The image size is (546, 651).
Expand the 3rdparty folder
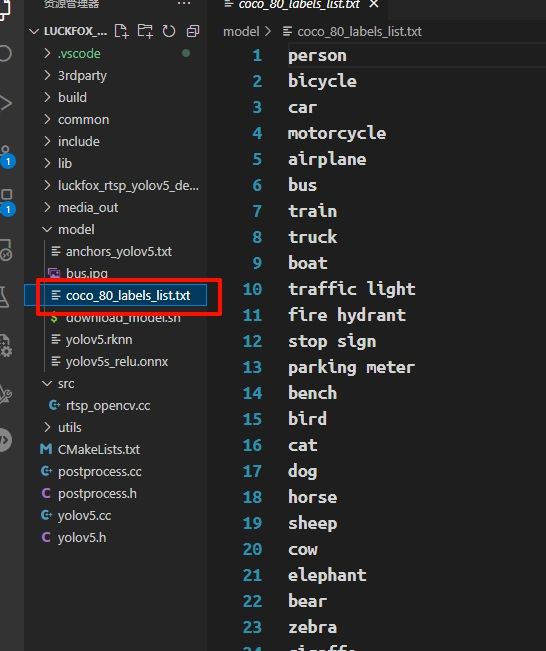pyautogui.click(x=82, y=76)
